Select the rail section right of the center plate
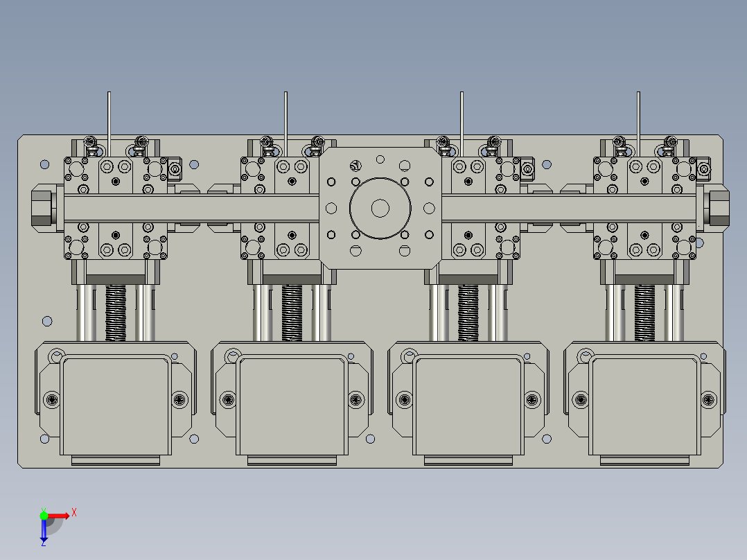The width and height of the screenshot is (747, 560). point(569,209)
